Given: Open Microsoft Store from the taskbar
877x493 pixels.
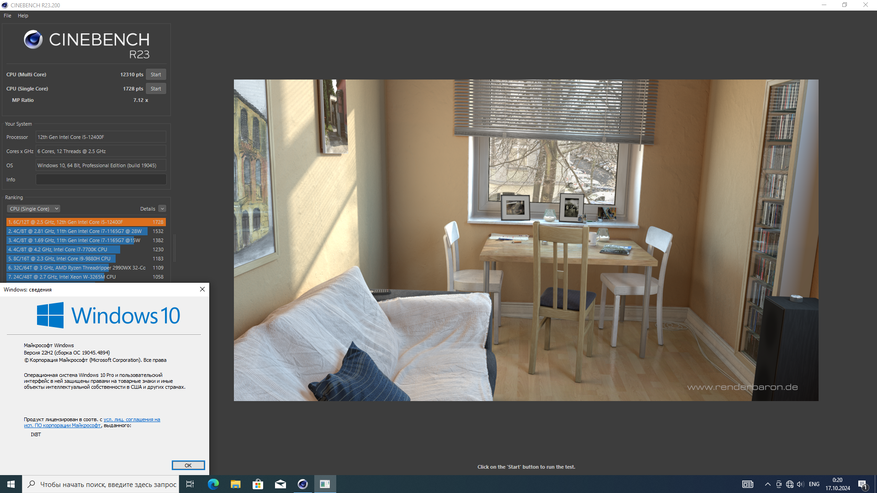Looking at the screenshot, I should pyautogui.click(x=258, y=484).
